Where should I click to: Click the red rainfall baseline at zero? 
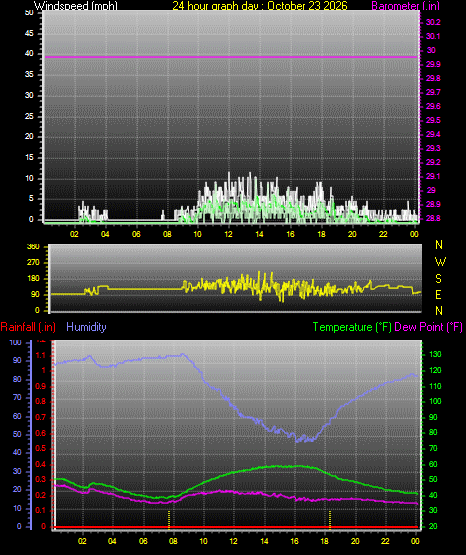(235, 527)
